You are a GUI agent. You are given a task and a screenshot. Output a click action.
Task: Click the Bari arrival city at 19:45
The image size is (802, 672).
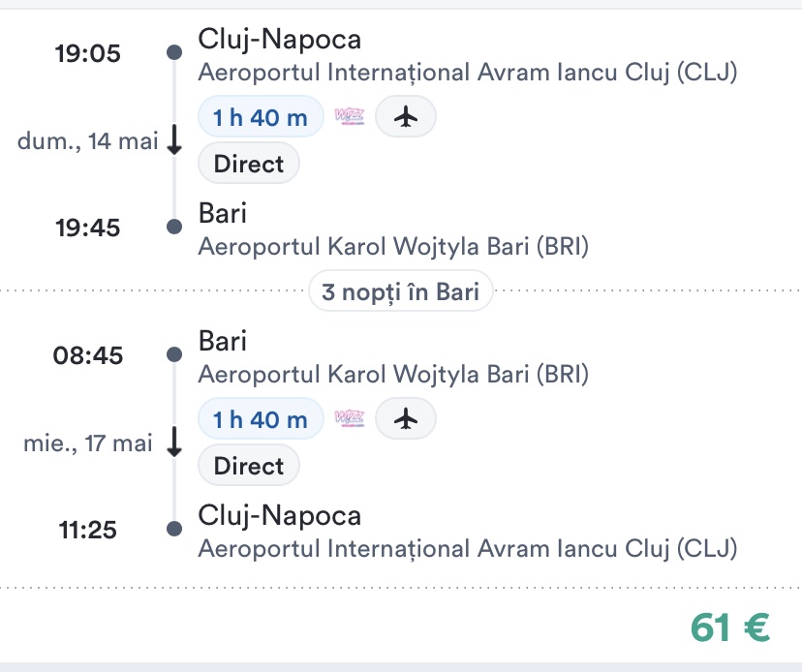coord(223,213)
